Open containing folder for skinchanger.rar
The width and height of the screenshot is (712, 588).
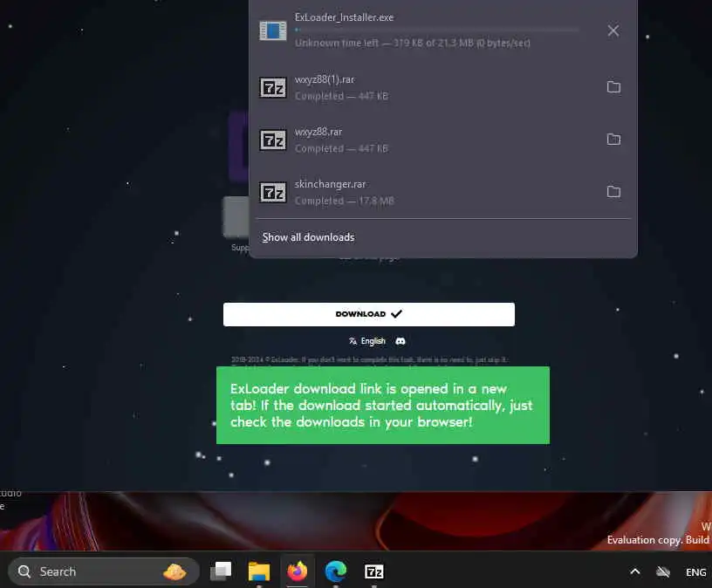pyautogui.click(x=613, y=191)
